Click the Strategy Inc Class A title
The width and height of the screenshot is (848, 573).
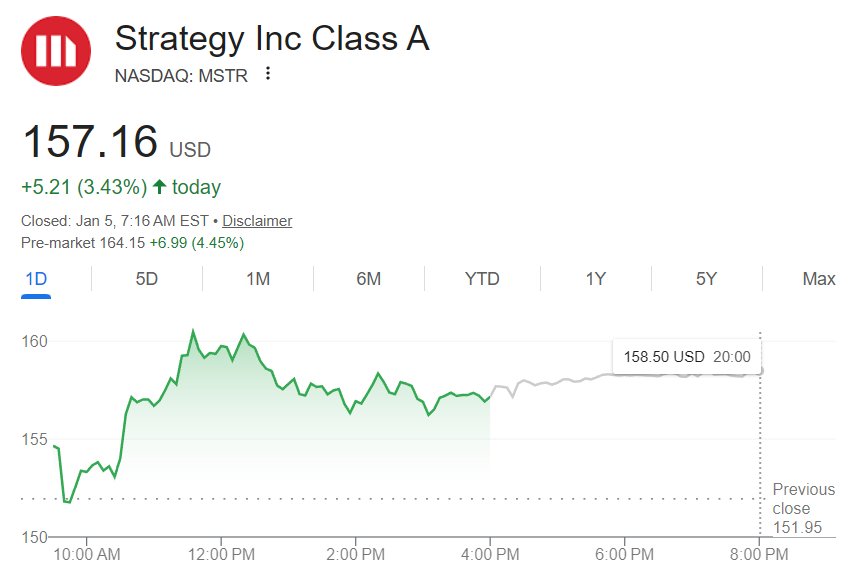pos(272,38)
